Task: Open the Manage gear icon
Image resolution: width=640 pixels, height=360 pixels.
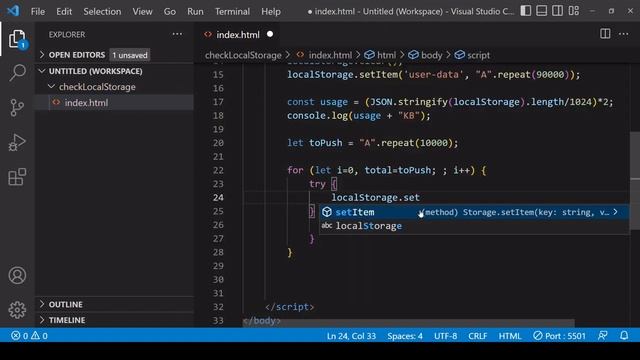Action: 17,310
